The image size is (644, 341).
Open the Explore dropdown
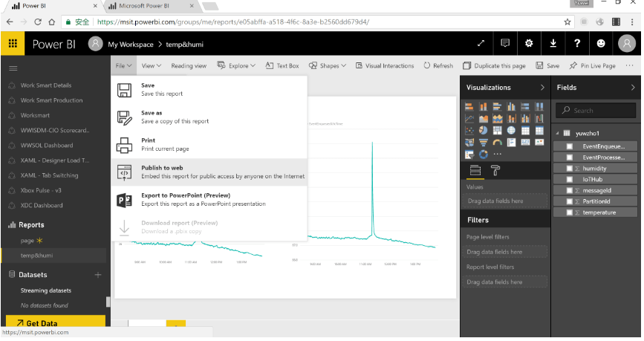[236, 65]
